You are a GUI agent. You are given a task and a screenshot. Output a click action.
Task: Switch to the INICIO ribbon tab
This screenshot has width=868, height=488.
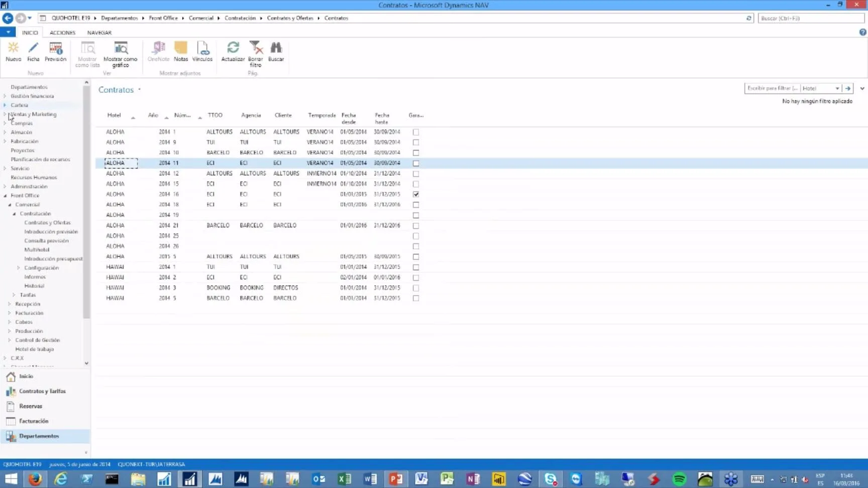(30, 33)
